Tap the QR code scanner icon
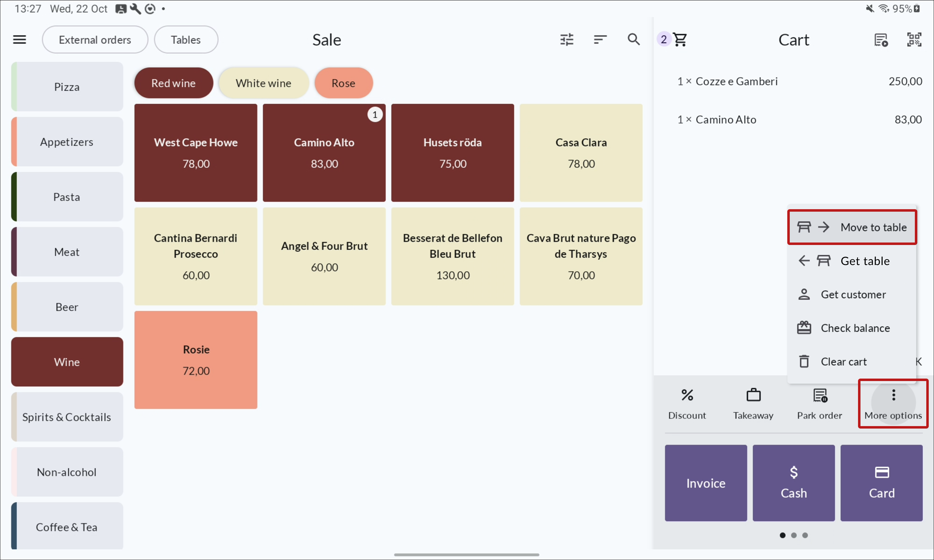The height and width of the screenshot is (560, 934). (914, 39)
